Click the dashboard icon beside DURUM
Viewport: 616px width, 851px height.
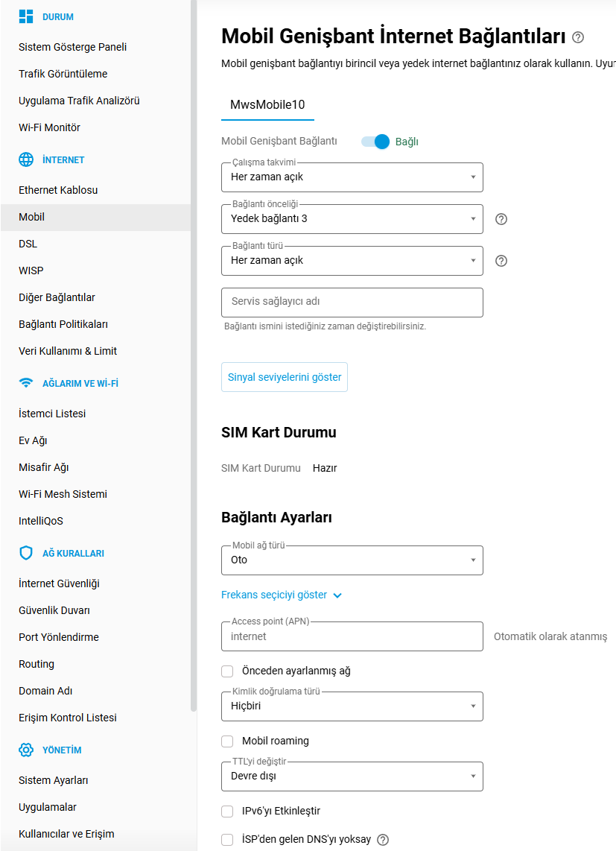(26, 16)
